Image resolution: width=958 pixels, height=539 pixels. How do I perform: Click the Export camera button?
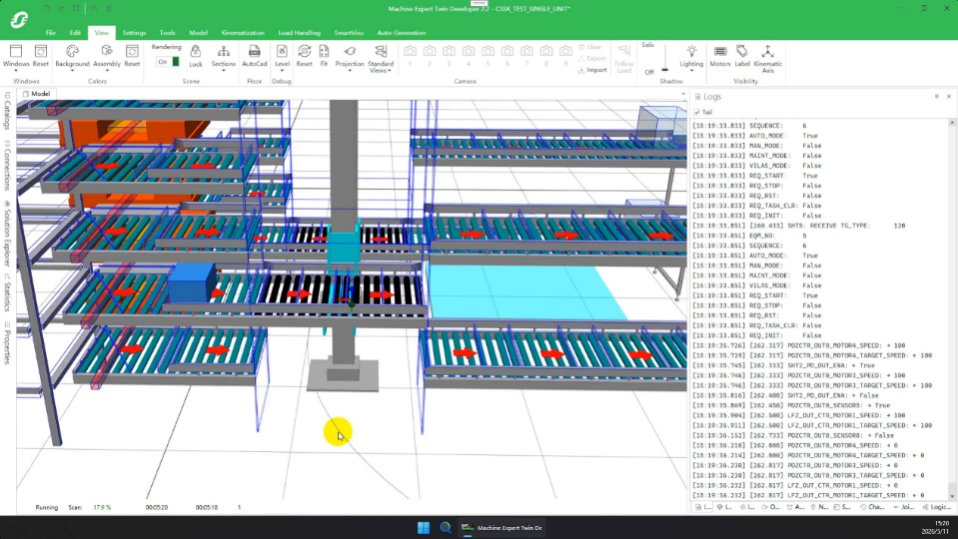click(592, 59)
